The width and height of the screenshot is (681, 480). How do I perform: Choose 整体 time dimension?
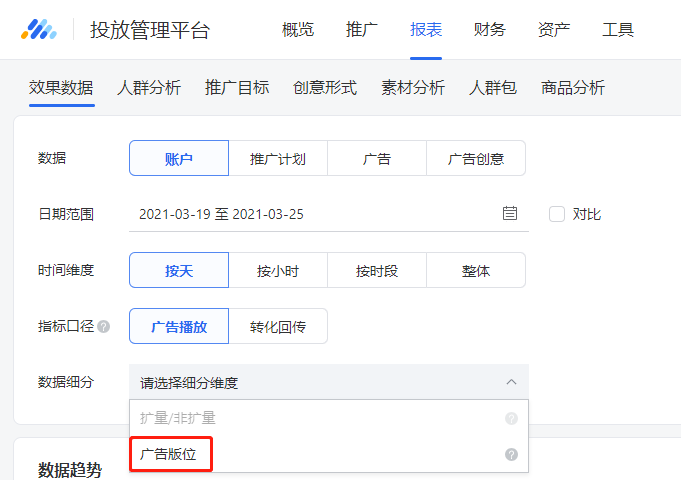click(x=476, y=270)
